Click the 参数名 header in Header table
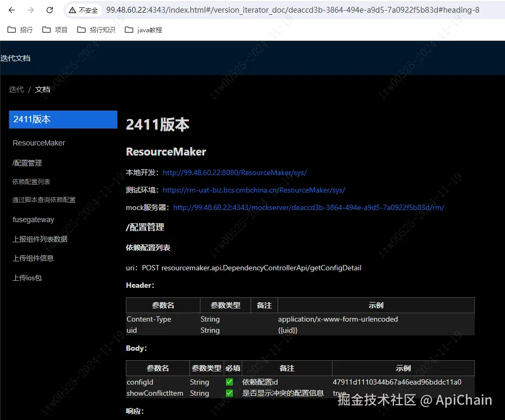Screen dimensions: 505x420 pyautogui.click(x=163, y=305)
